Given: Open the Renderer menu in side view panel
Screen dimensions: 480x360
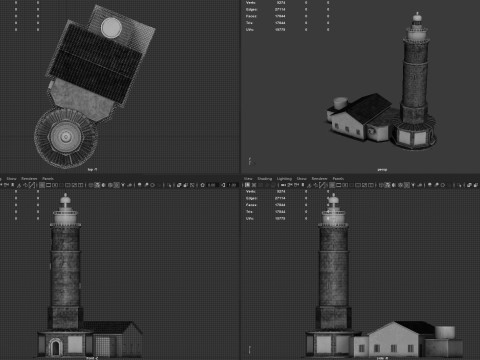Looking at the screenshot, I should point(319,179).
